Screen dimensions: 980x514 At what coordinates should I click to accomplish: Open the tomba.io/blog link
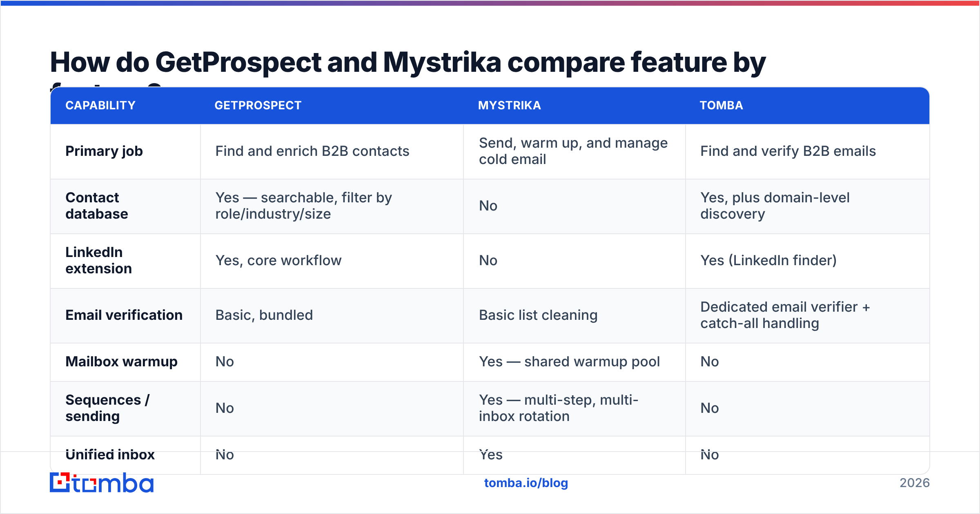tap(526, 483)
